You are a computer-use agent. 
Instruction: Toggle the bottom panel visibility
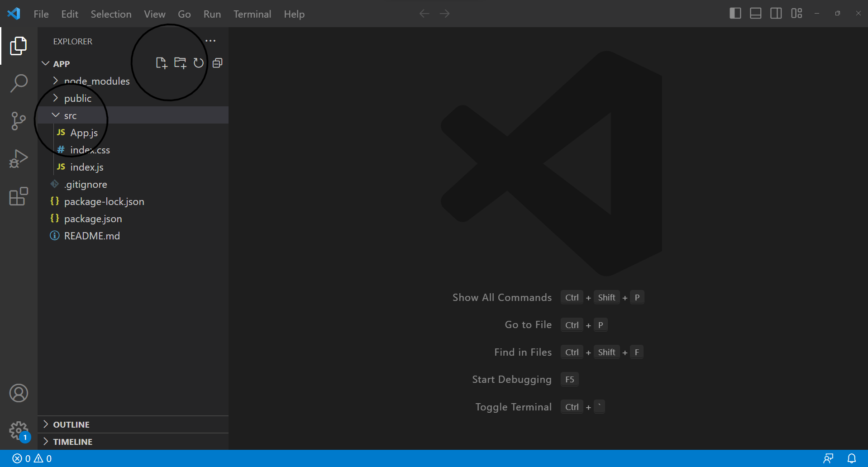(755, 14)
